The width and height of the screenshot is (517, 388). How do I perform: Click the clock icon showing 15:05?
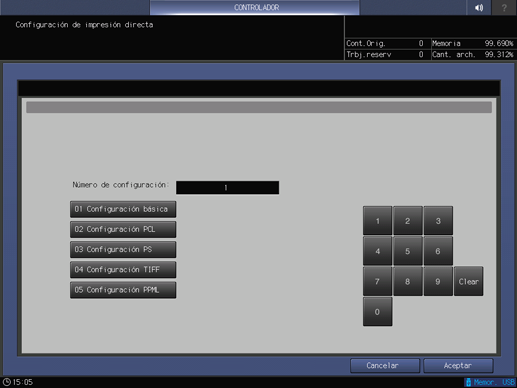click(7, 382)
